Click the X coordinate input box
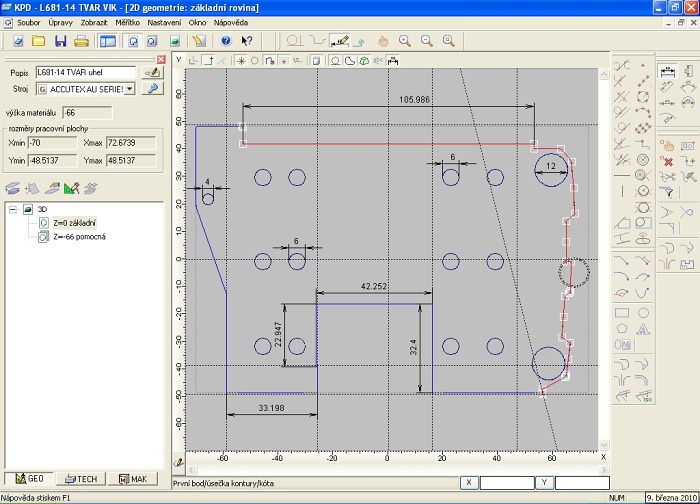Image resolution: width=700 pixels, height=504 pixels. pos(507,482)
